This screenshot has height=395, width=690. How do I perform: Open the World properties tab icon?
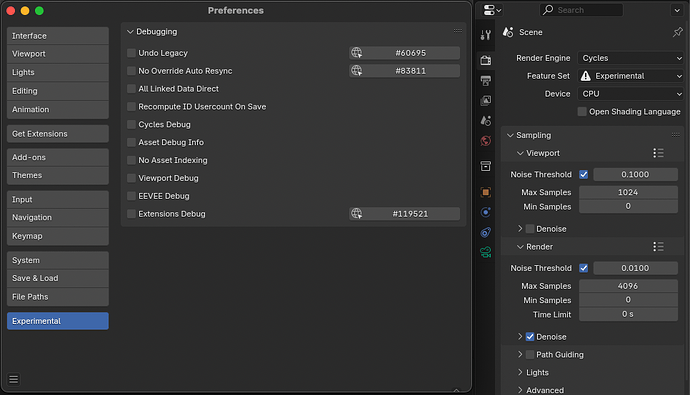[486, 141]
